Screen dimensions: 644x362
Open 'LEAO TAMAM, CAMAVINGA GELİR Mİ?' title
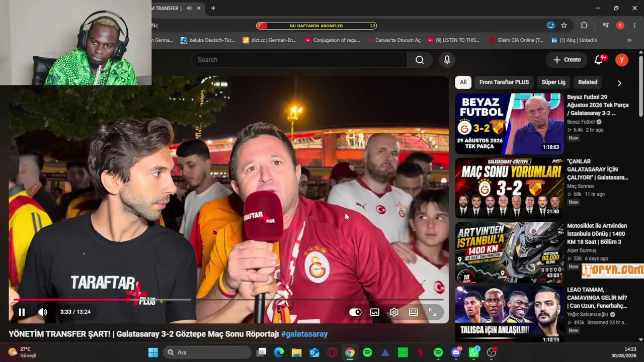click(598, 298)
